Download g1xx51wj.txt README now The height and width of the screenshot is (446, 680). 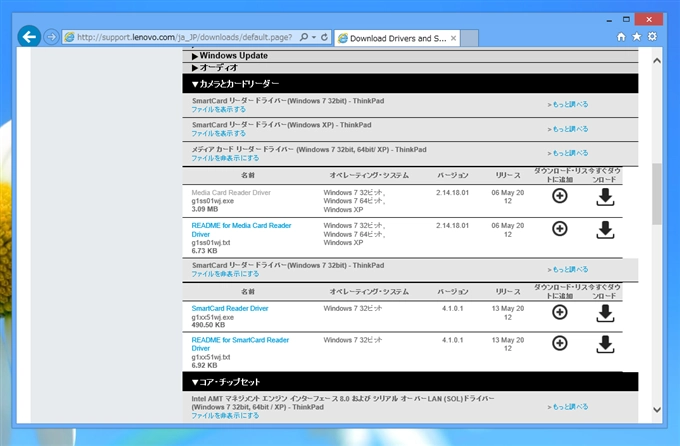coord(605,344)
